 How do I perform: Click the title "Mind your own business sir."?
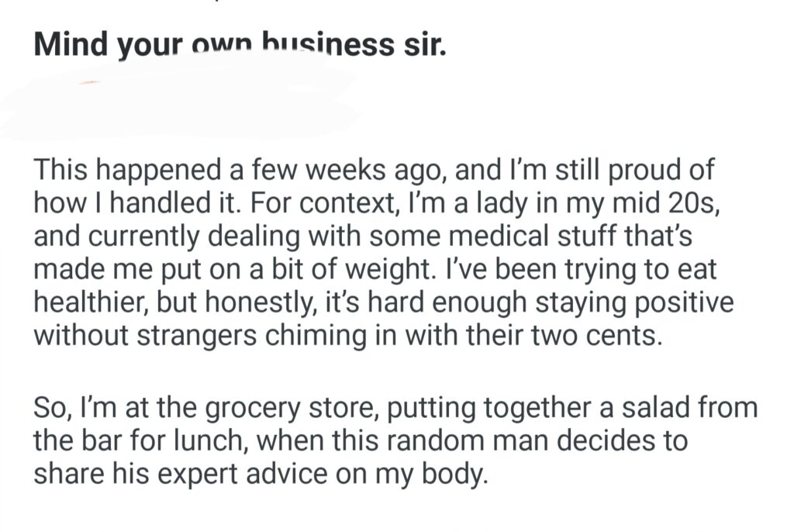240,45
